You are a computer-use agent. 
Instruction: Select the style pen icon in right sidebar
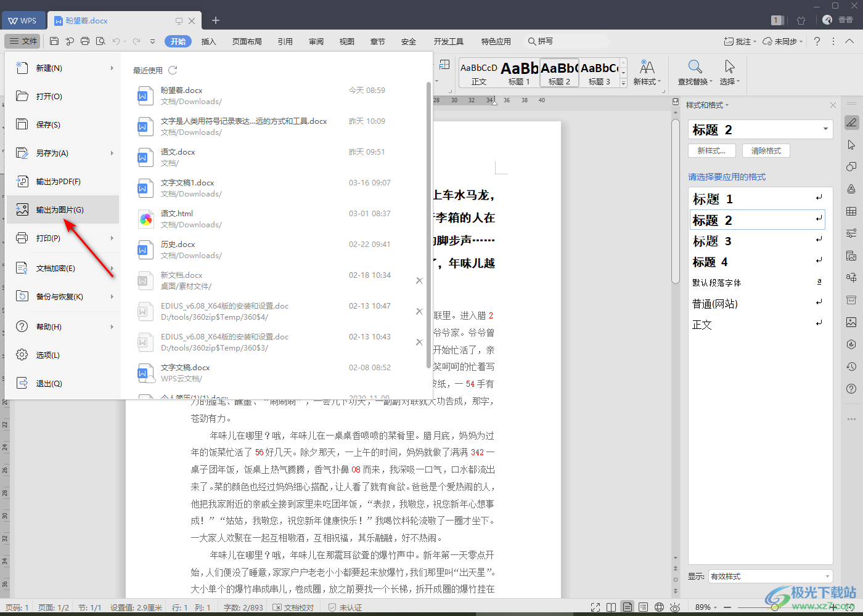(x=851, y=123)
